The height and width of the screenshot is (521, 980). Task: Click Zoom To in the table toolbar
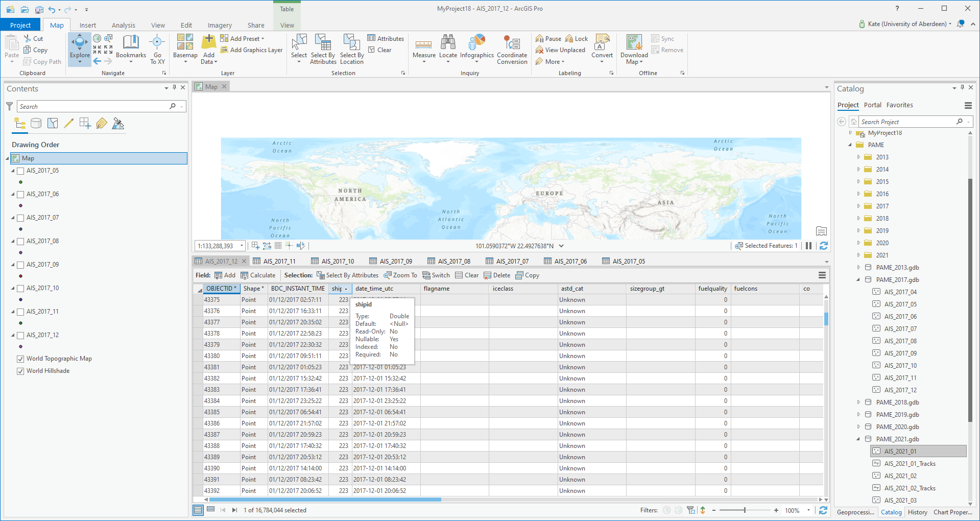(400, 275)
